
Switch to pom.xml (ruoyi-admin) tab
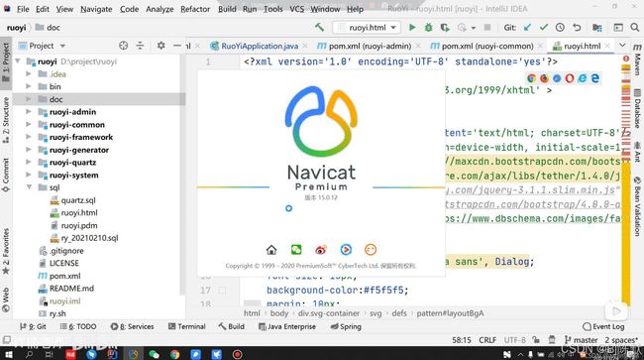370,46
